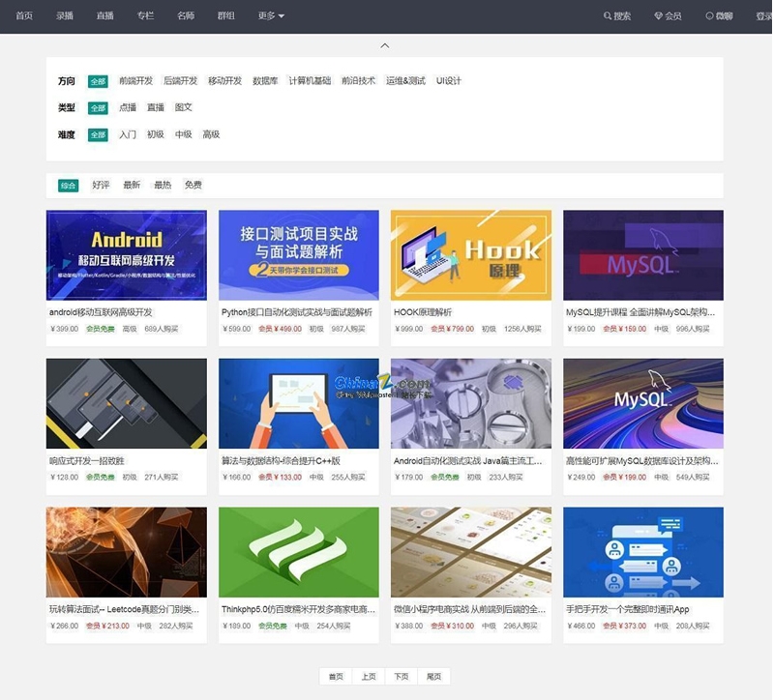Open the 专栏 navigation item
This screenshot has width=774, height=700.
click(146, 15)
